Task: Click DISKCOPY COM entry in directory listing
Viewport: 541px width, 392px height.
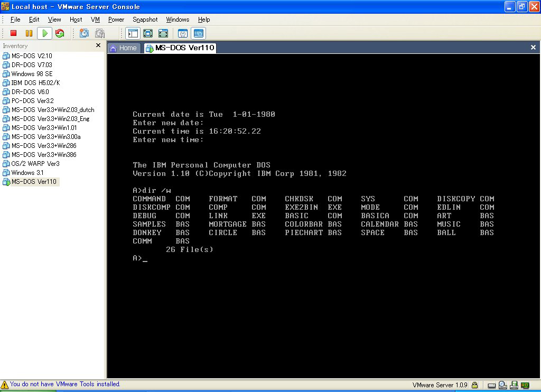Action: click(465, 199)
